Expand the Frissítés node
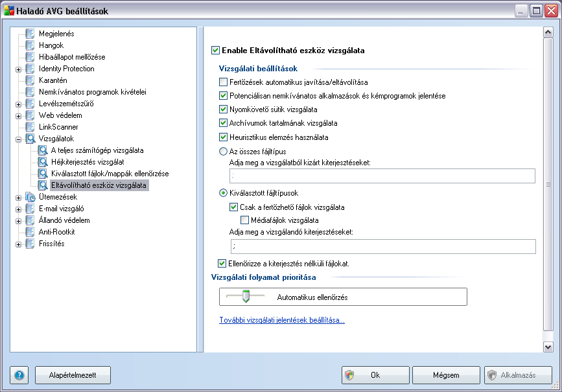 19,244
